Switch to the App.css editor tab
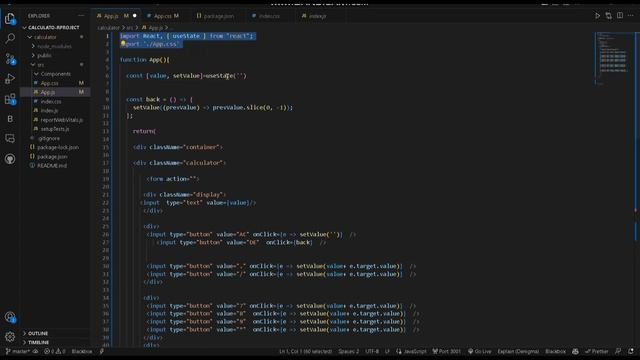The width and height of the screenshot is (640, 360). 166,16
